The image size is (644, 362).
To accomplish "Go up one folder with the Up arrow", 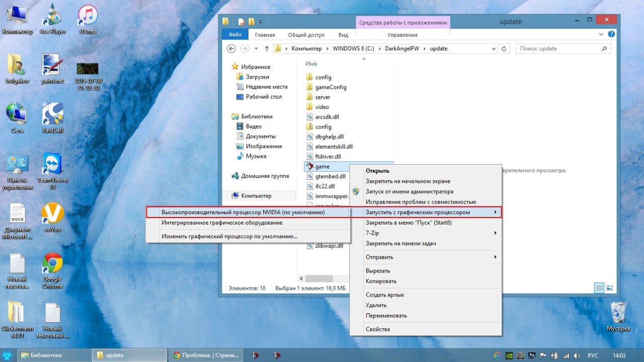I will pos(266,49).
